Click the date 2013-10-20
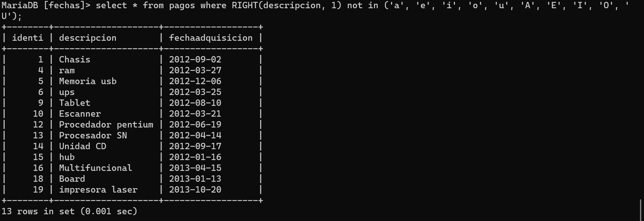The width and height of the screenshot is (644, 221). [x=195, y=190]
